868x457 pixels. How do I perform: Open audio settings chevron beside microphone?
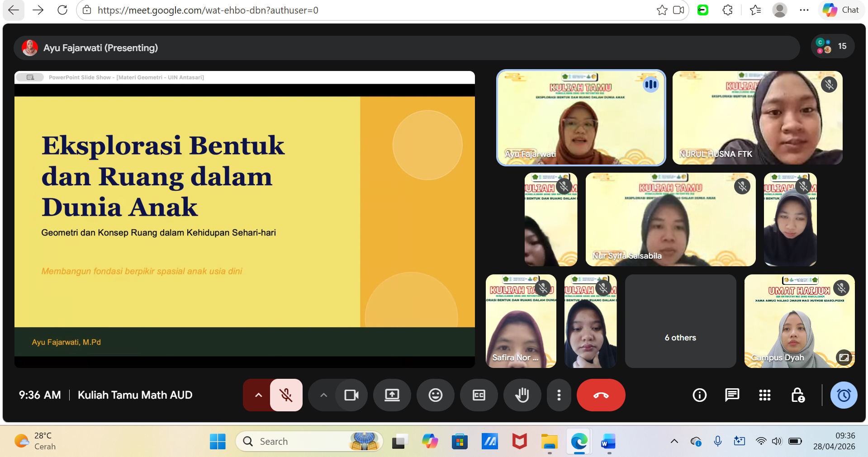[x=258, y=395]
